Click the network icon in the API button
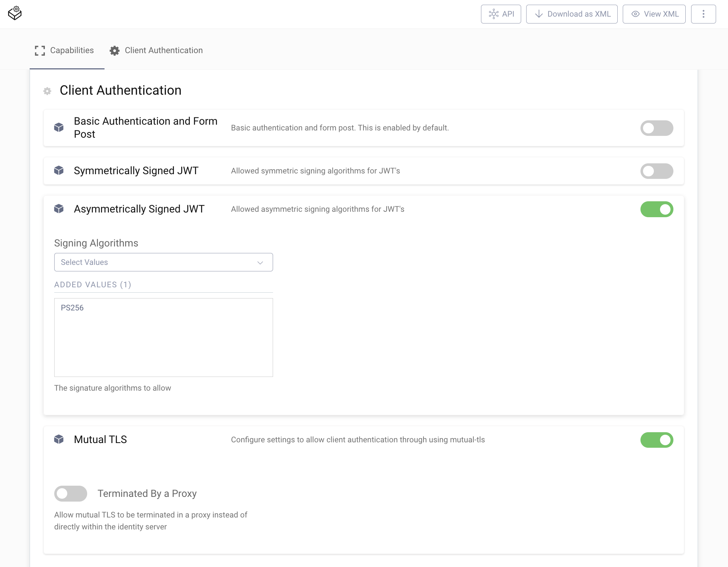The height and width of the screenshot is (567, 728). click(494, 14)
